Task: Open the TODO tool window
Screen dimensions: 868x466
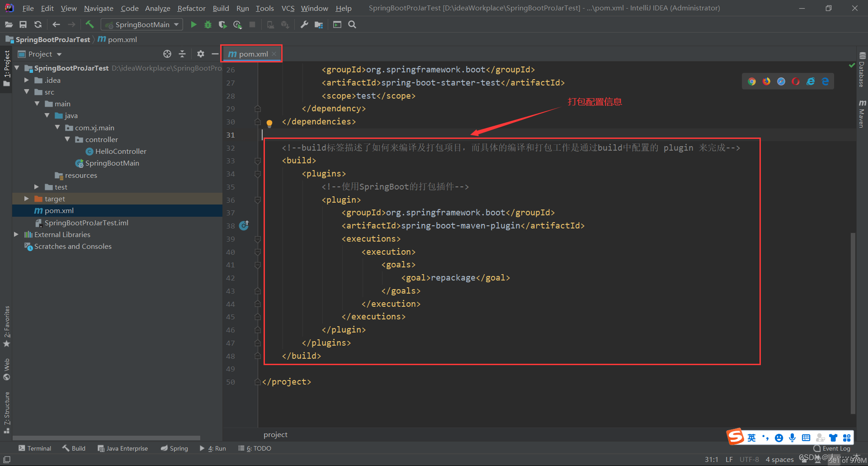Action: pos(255,448)
